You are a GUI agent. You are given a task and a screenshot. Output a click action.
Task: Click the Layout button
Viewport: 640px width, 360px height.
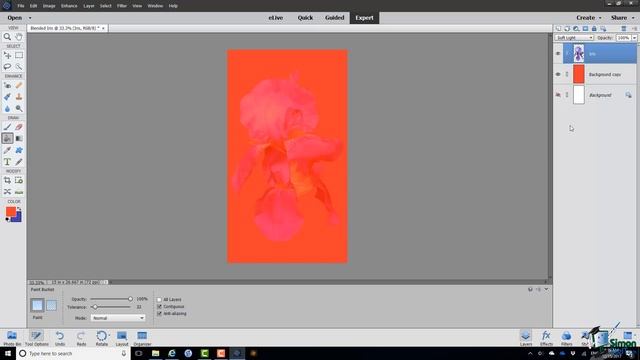(x=122, y=338)
